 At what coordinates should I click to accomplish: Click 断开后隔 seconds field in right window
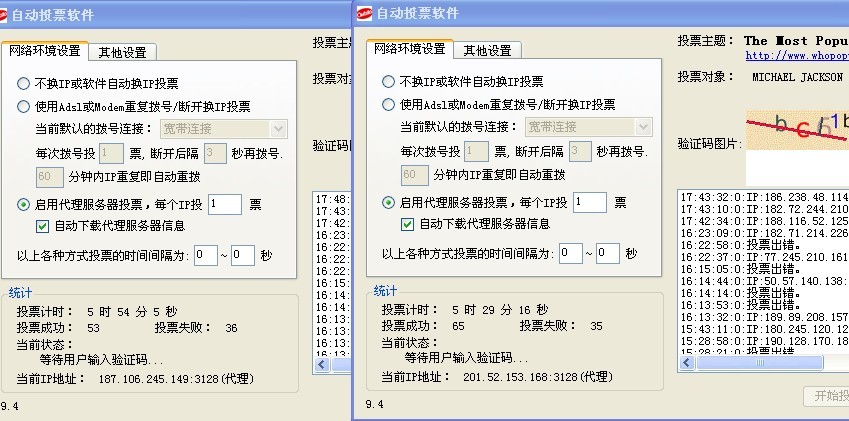coord(580,151)
